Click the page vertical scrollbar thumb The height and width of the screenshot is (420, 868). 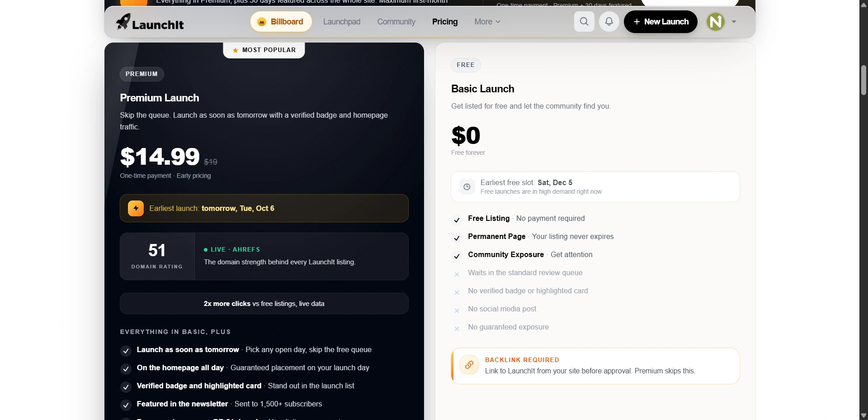click(x=863, y=80)
